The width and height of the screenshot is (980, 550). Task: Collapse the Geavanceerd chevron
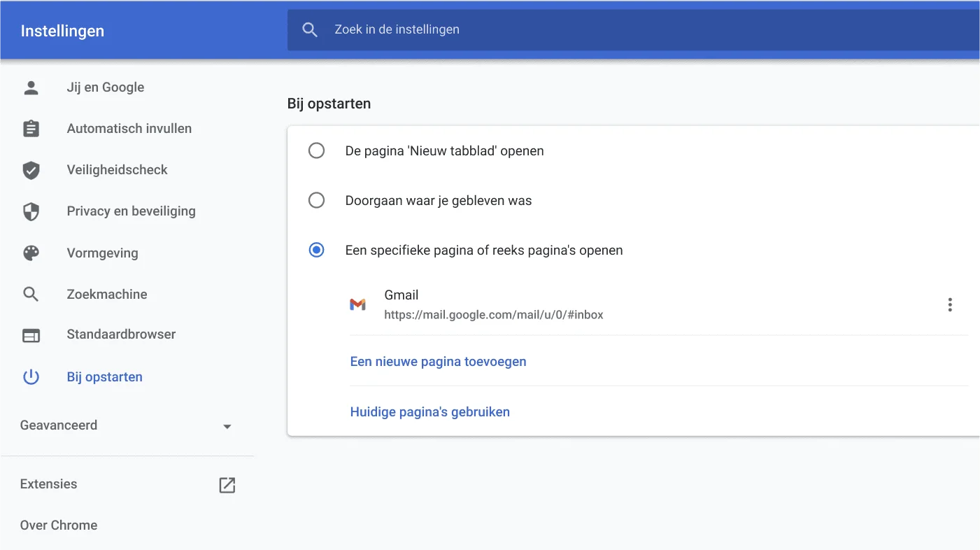tap(227, 425)
